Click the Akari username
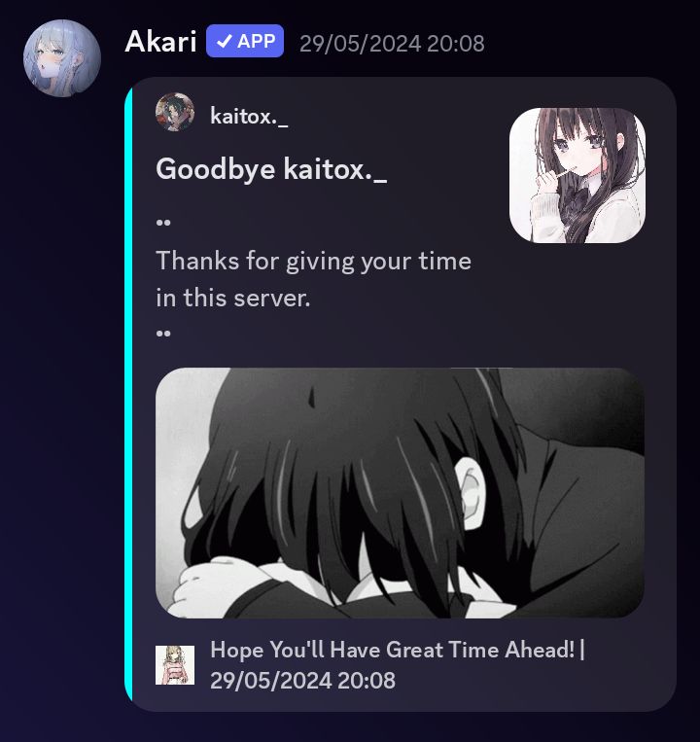Viewport: 700px width, 742px height. click(x=160, y=42)
